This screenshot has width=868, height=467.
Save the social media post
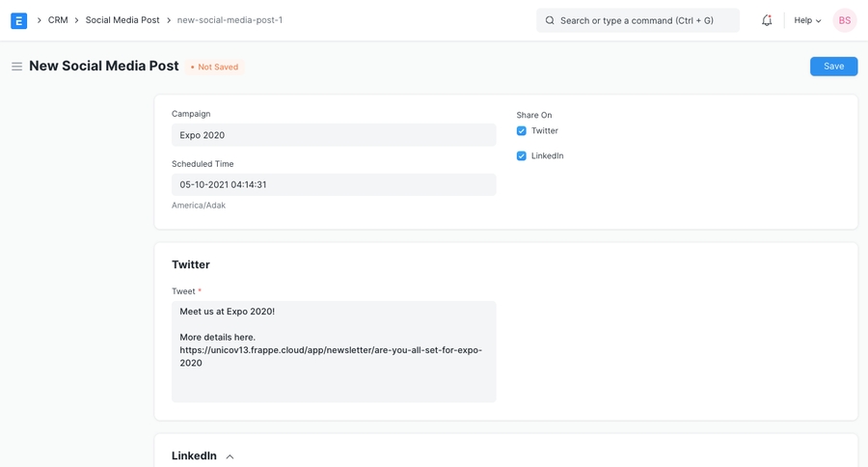[833, 67]
